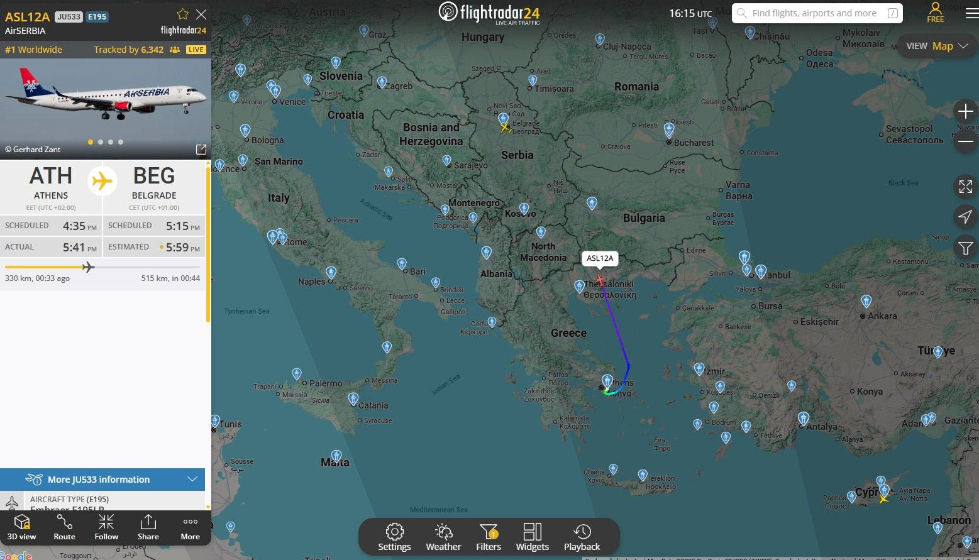Screen dimensions: 979x560
Task: Open map Settings
Action: 394,537
